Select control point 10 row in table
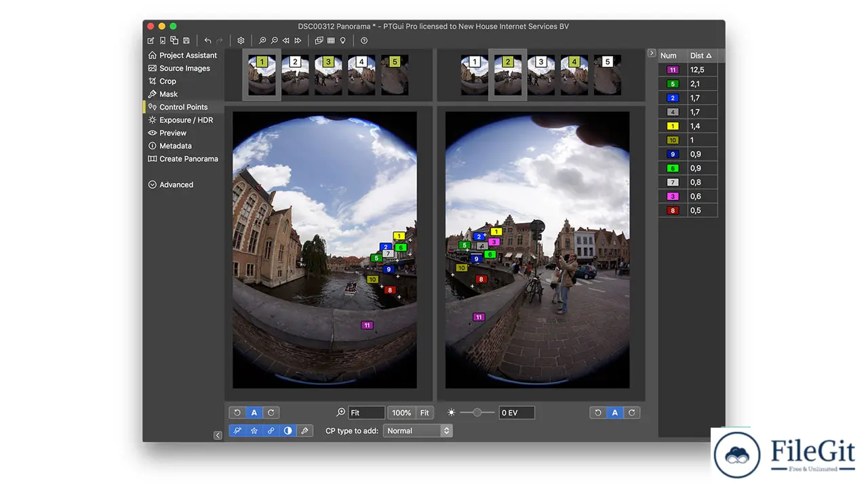This screenshot has width=868, height=488. pyautogui.click(x=688, y=140)
